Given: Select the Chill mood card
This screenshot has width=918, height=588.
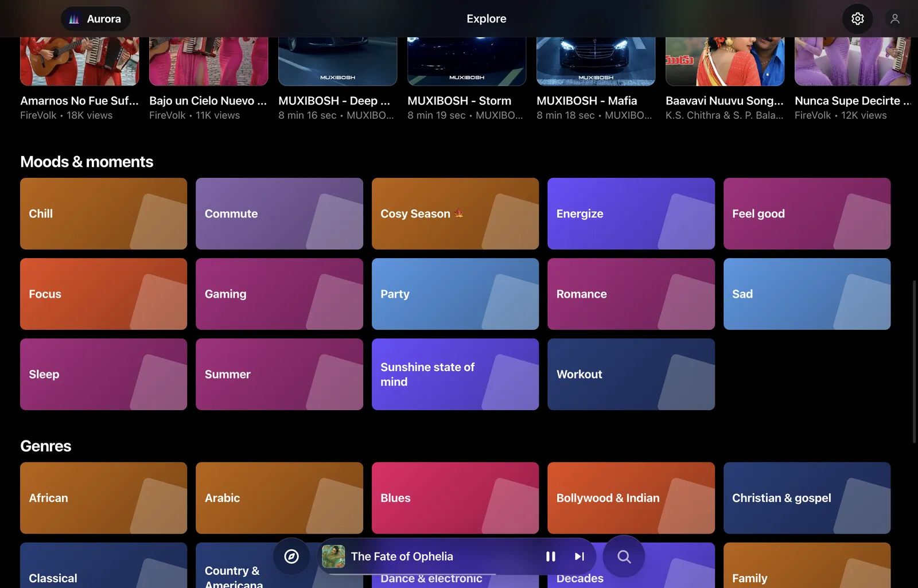Looking at the screenshot, I should 103,213.
